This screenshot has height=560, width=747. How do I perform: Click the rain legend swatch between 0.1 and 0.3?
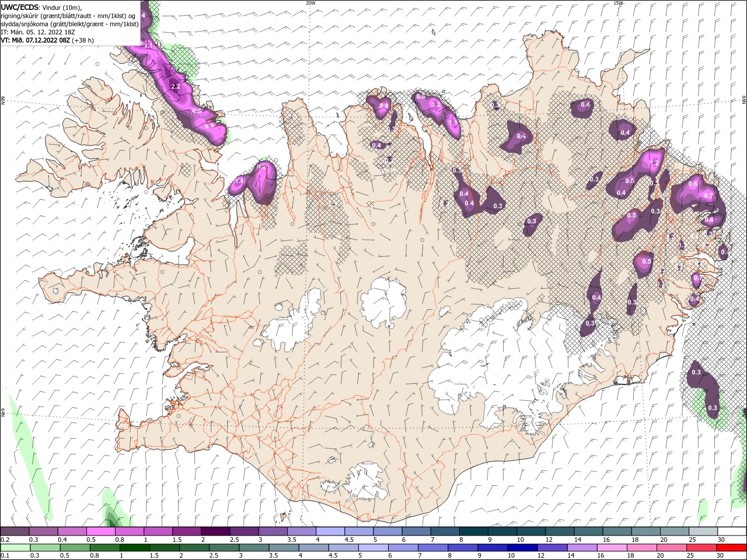click(x=15, y=548)
